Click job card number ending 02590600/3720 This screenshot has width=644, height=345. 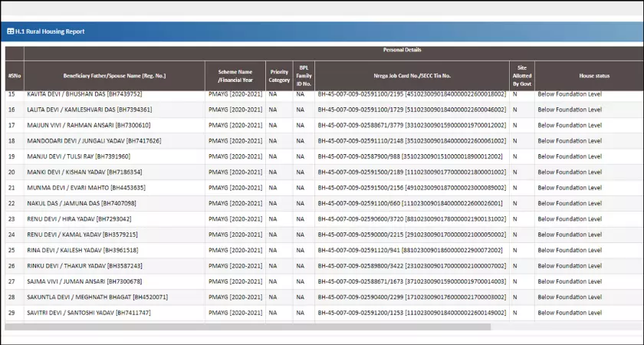412,219
